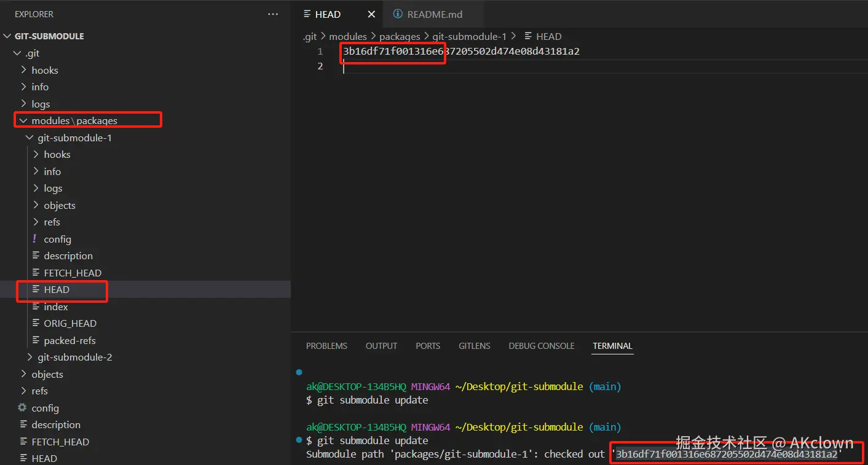Close the HEAD editor tab
868x465 pixels.
pyautogui.click(x=371, y=14)
